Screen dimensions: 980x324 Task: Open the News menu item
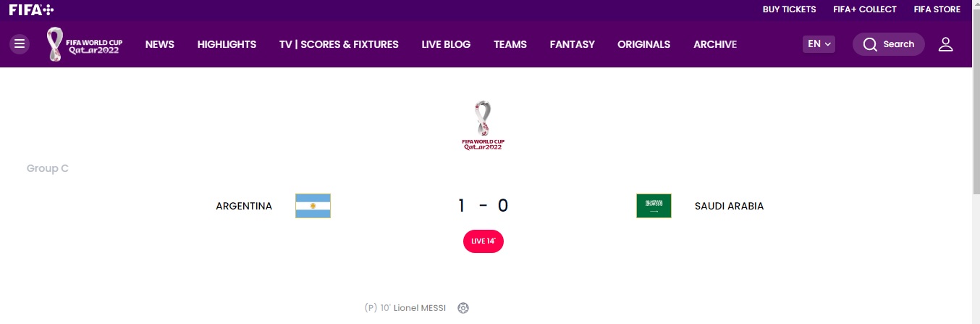click(159, 44)
